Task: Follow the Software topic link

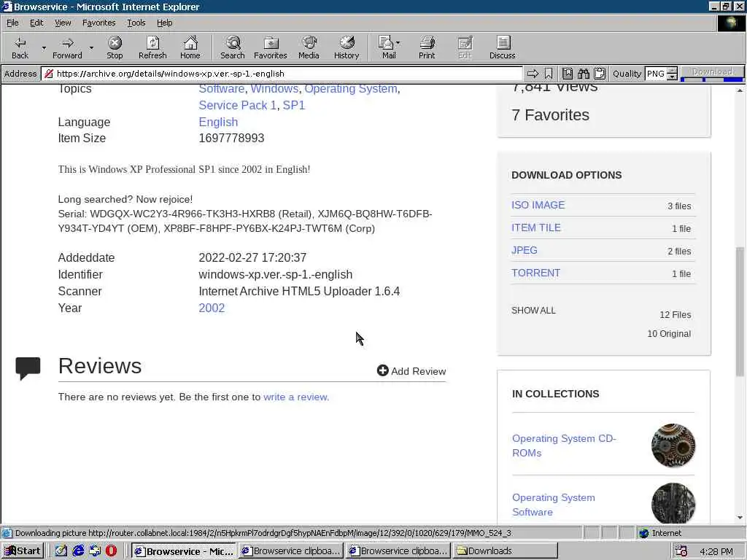Action: [x=222, y=88]
